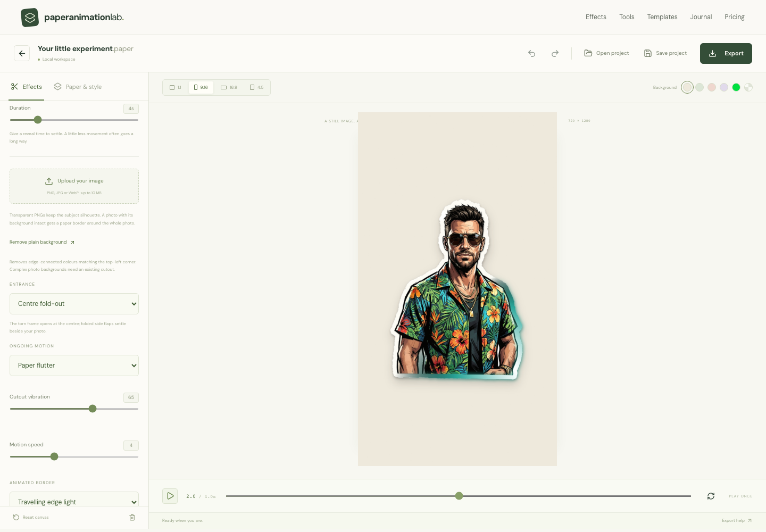Viewport: 766px width, 532px height.
Task: Undo the last change
Action: 531,53
